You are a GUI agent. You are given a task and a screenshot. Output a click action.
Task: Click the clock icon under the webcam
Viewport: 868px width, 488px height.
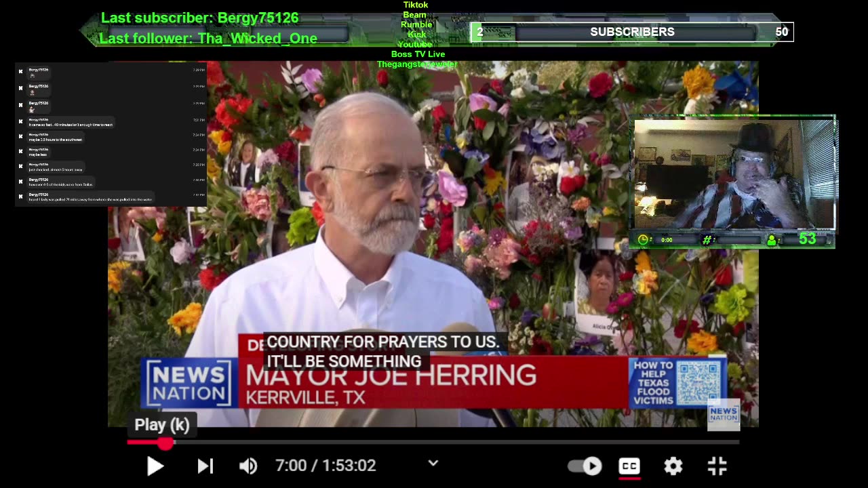pos(643,240)
